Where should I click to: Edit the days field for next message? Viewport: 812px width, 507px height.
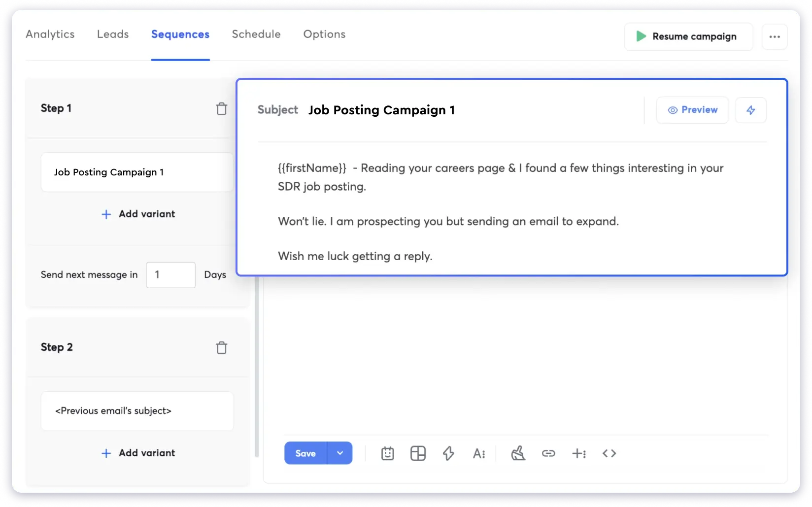[170, 274]
